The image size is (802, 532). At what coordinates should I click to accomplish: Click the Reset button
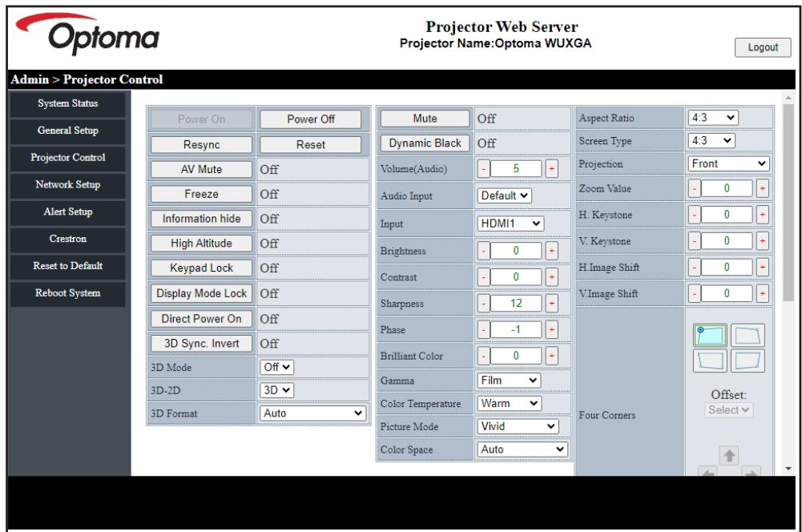tap(311, 145)
